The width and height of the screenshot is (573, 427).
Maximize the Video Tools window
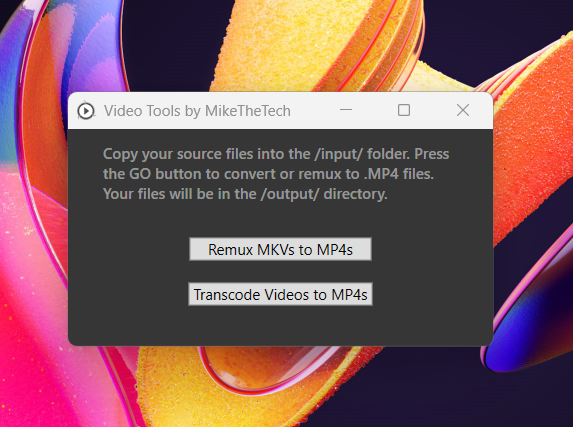(403, 110)
